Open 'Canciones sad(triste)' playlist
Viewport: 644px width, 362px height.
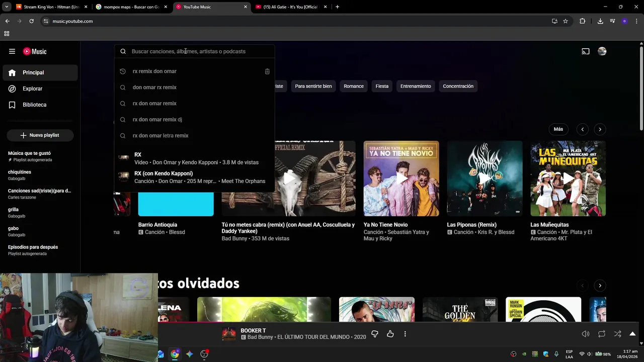(x=40, y=194)
